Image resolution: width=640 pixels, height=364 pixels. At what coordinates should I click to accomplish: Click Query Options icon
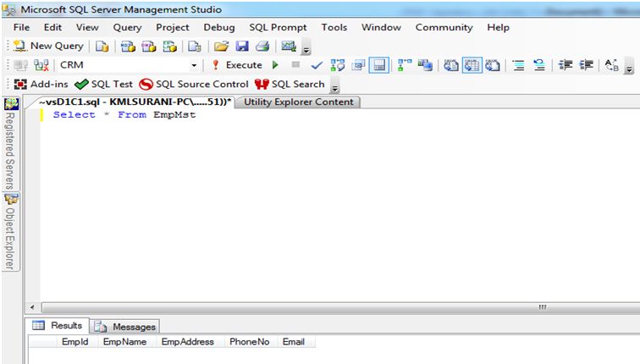click(358, 65)
